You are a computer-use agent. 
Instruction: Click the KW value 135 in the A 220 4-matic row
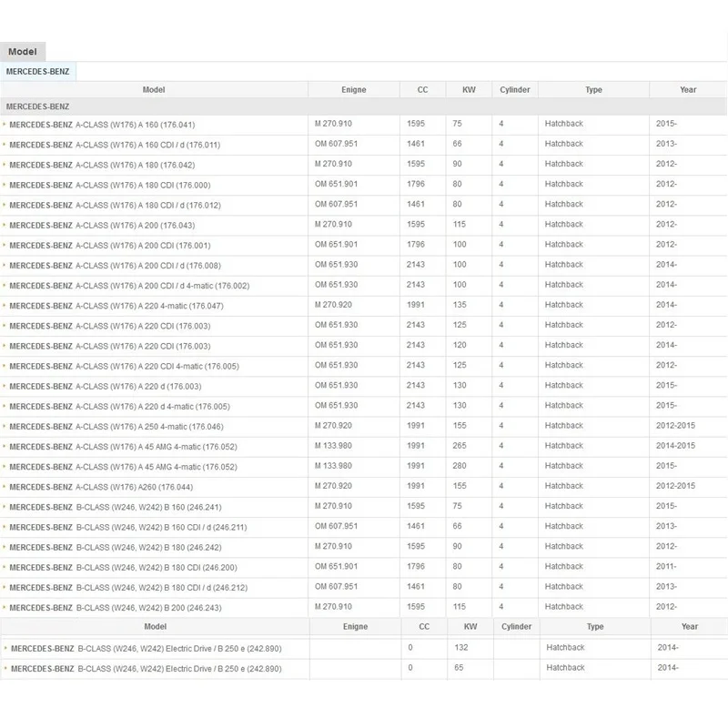pyautogui.click(x=460, y=305)
